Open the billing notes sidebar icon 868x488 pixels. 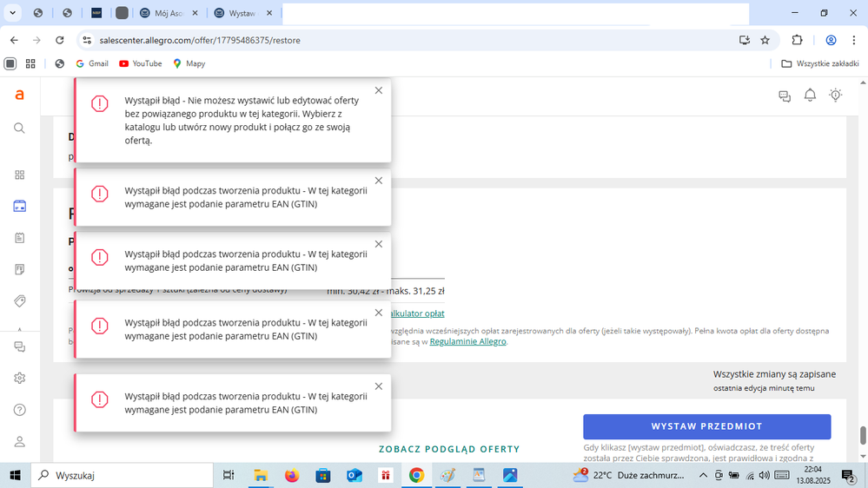[19, 269]
